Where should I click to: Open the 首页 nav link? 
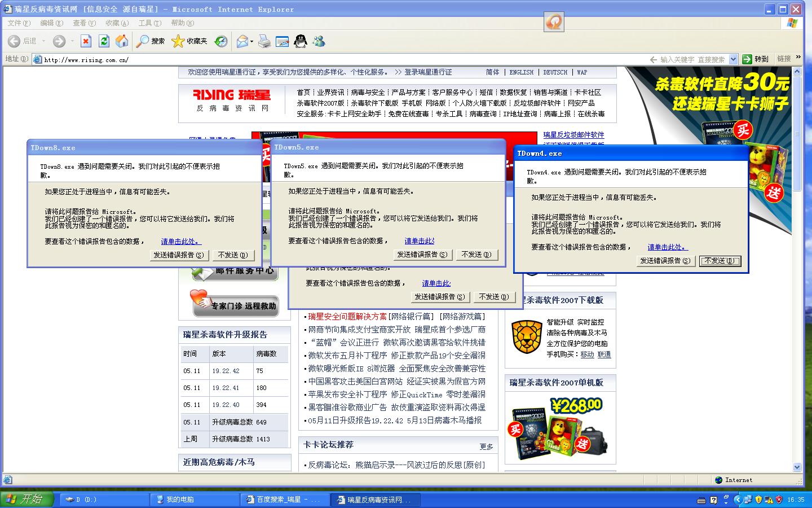coord(303,93)
